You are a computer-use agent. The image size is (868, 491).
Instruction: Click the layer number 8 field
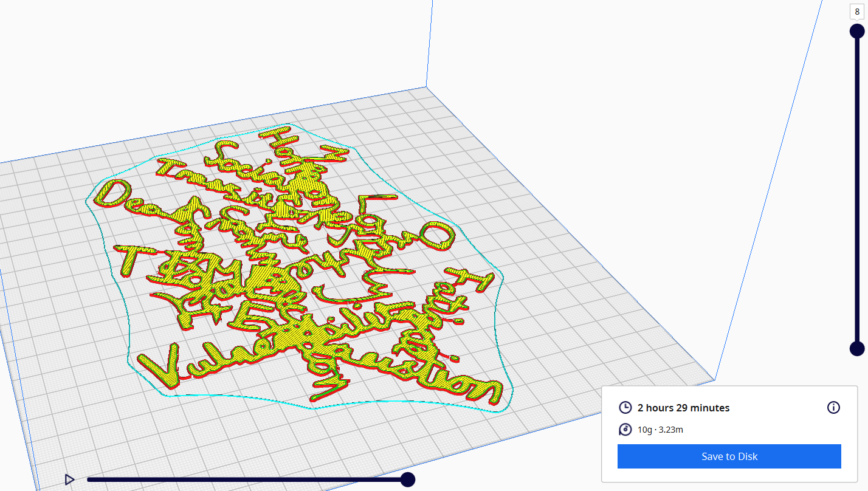click(857, 12)
